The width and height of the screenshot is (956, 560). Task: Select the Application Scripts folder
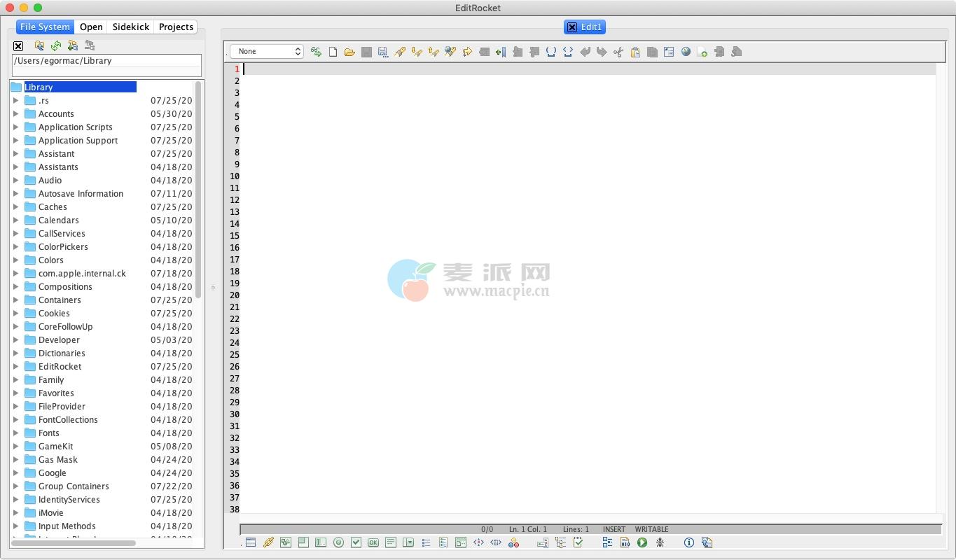tap(75, 127)
